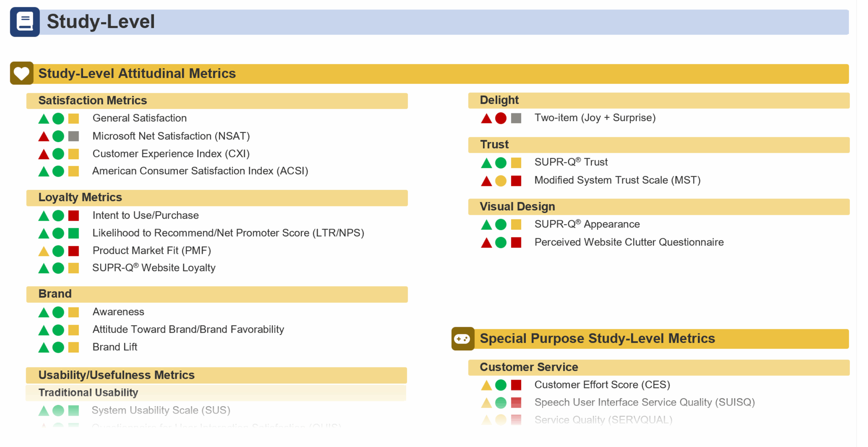Image resolution: width=868 pixels, height=447 pixels.
Task: Click the Study-Level Attitudinal Metrics title banner
Action: (x=137, y=74)
